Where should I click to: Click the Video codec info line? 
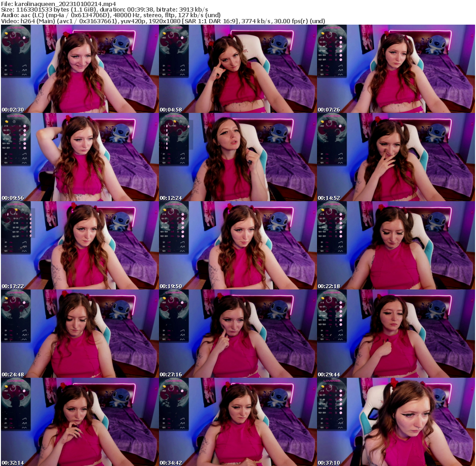tap(163, 21)
